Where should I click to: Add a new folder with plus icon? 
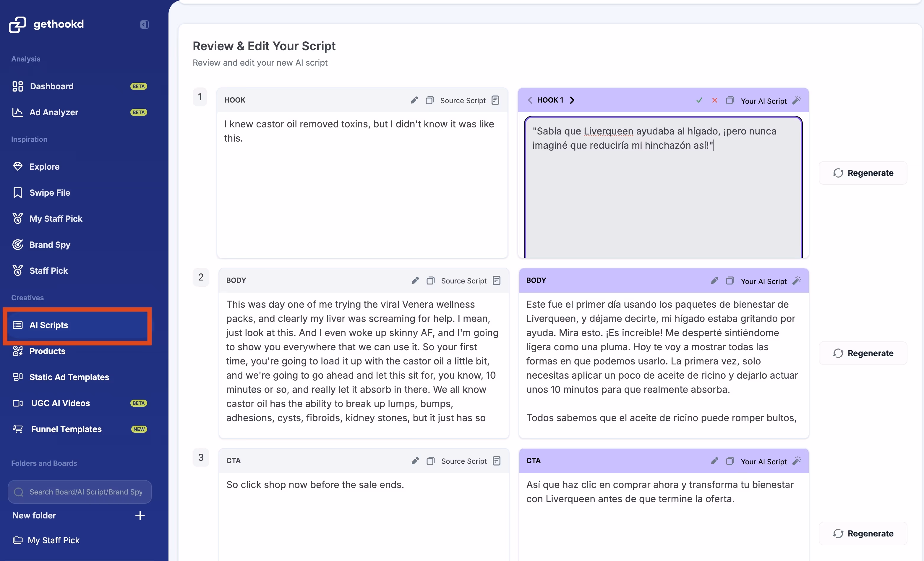tap(140, 515)
